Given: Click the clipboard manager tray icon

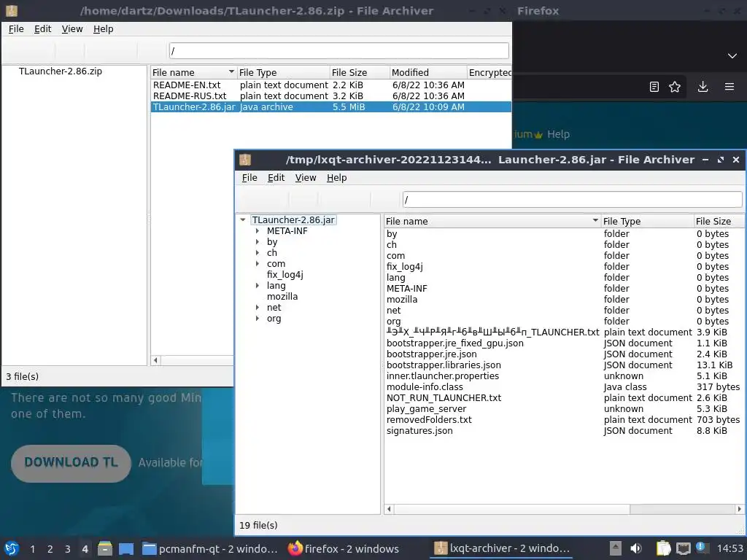Looking at the screenshot, I should click(x=663, y=548).
